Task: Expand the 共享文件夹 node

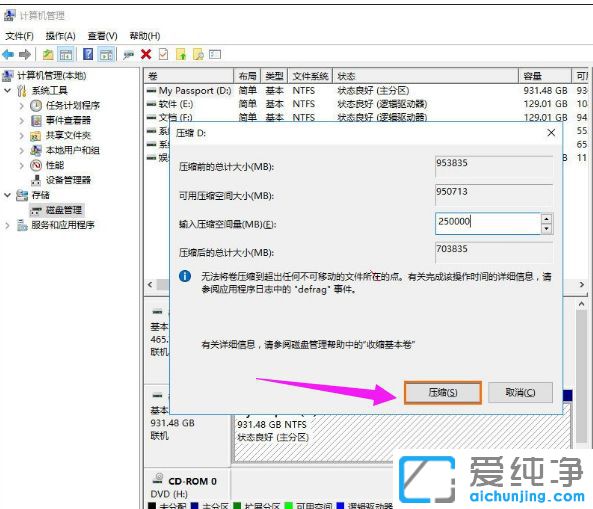Action: [22, 135]
